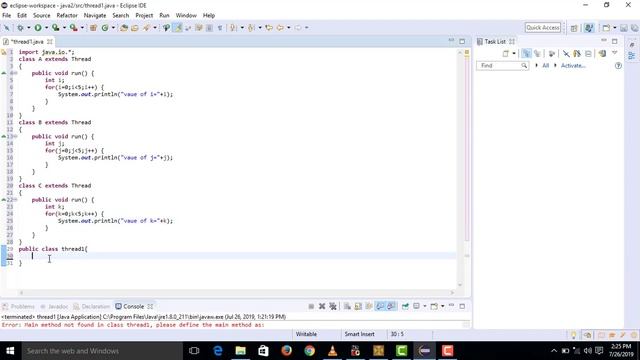Switch to the Javadoc tab
This screenshot has width=640, height=360.
(54, 306)
